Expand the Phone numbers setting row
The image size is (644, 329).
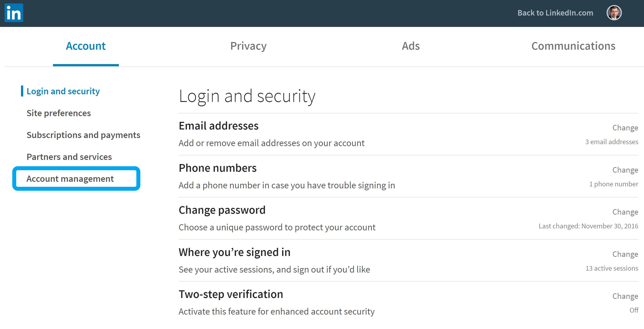408,176
